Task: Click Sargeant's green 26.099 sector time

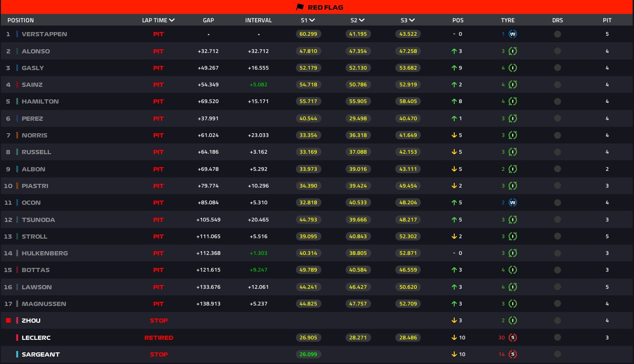Action: click(308, 354)
